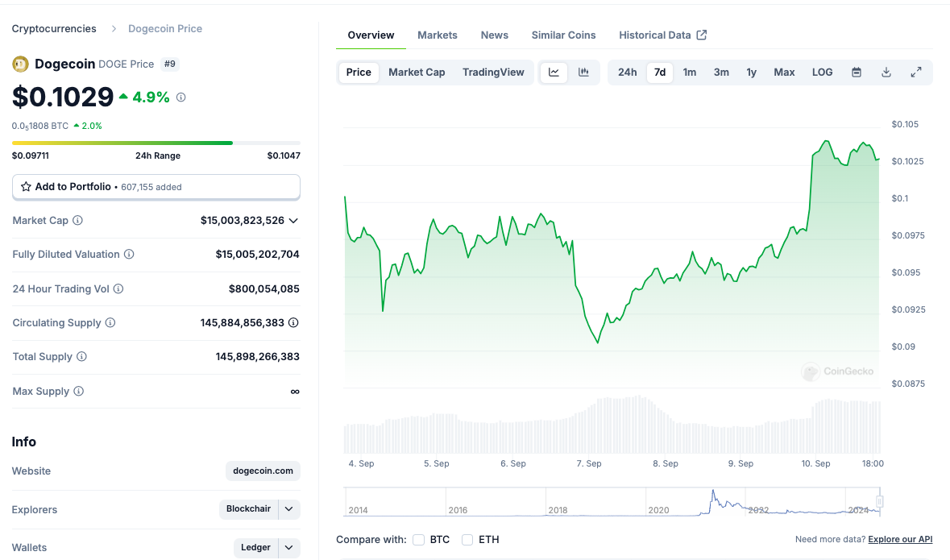Open the Markets tab
Viewport: 950px width, 560px height.
(438, 35)
